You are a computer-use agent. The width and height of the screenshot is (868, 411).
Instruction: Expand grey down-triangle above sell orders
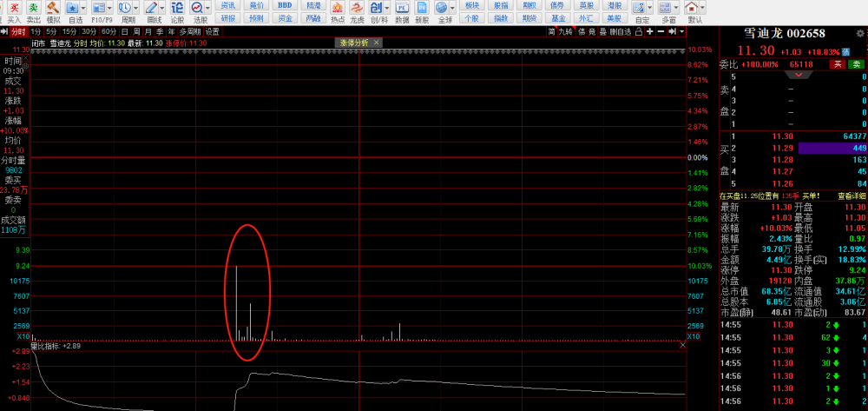[x=798, y=76]
